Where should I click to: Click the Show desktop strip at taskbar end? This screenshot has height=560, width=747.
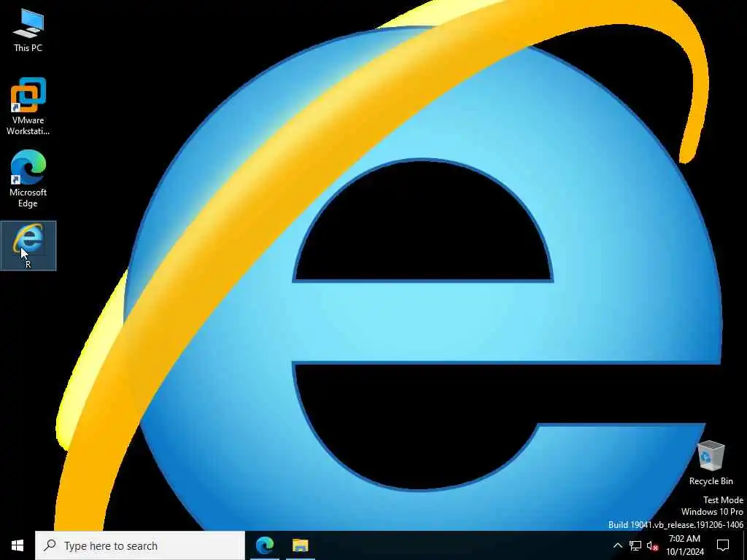[745, 545]
